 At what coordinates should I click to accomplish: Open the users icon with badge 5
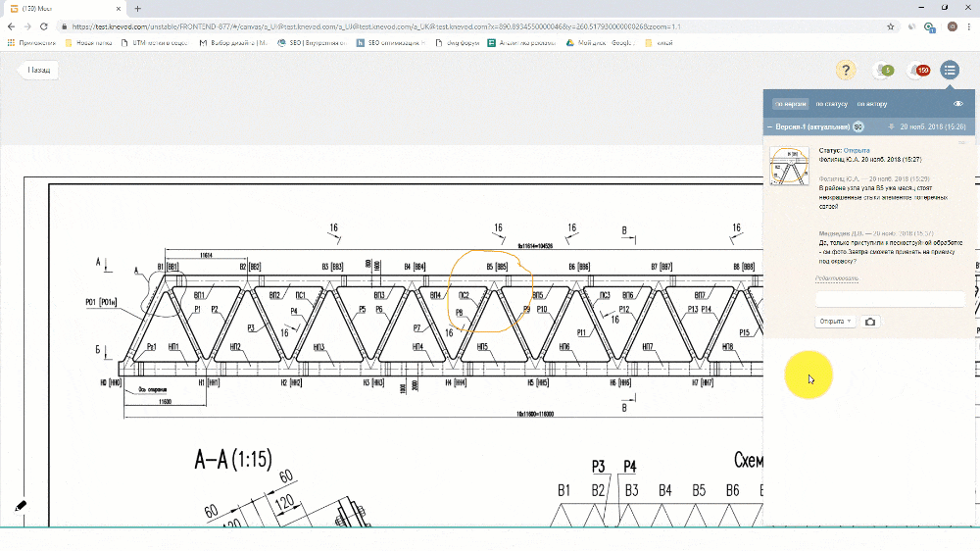884,70
